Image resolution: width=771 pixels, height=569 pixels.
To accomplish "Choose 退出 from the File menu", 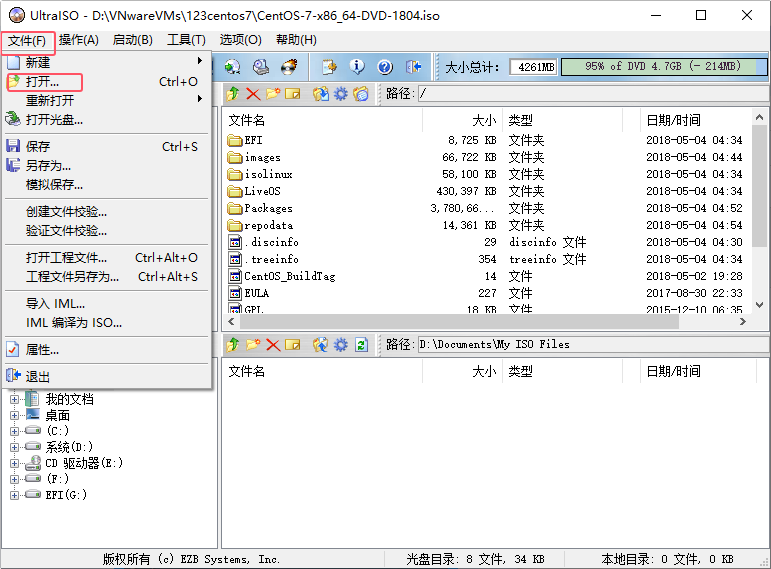I will pos(107,377).
